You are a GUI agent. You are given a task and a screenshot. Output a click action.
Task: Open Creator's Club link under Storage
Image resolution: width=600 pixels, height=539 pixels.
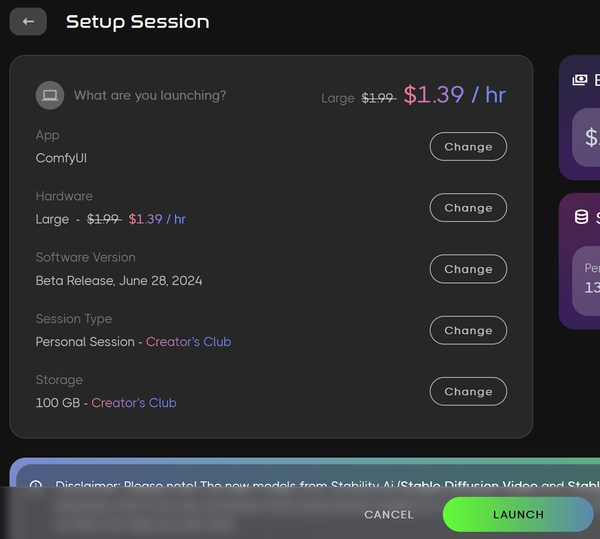(134, 403)
